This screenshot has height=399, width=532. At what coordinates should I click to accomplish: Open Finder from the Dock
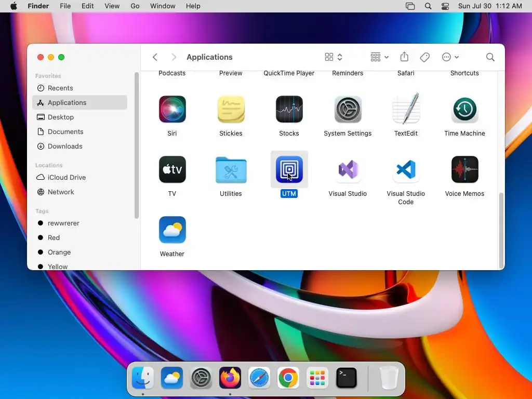[x=143, y=378]
